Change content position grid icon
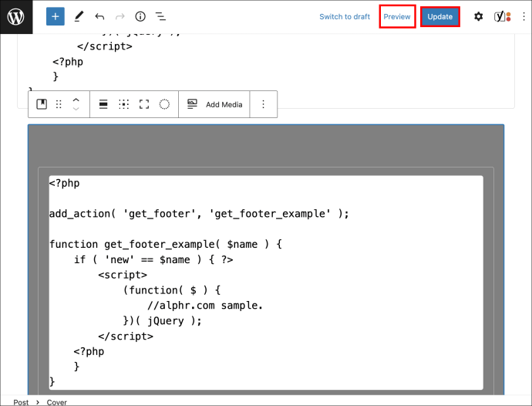The width and height of the screenshot is (532, 406). tap(124, 104)
